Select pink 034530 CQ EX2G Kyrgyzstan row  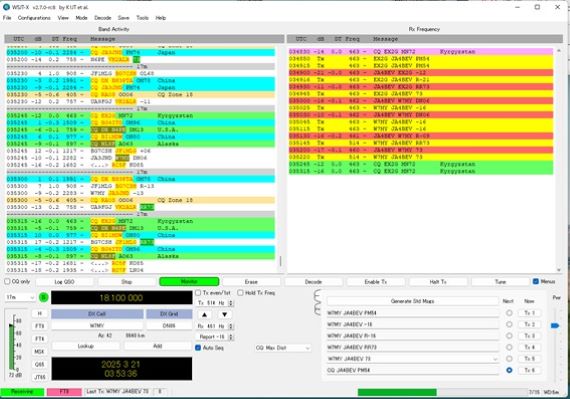click(x=421, y=52)
